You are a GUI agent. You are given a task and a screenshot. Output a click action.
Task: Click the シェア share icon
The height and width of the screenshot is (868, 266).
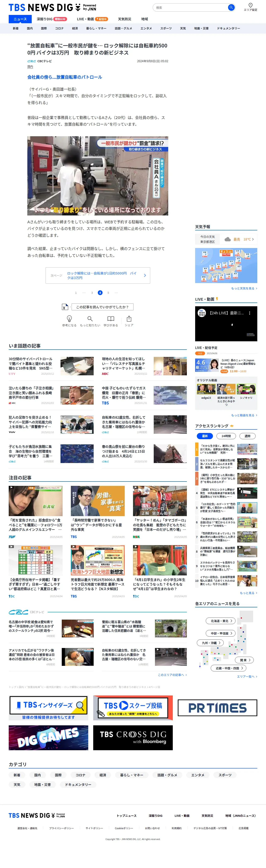[x=129, y=321]
